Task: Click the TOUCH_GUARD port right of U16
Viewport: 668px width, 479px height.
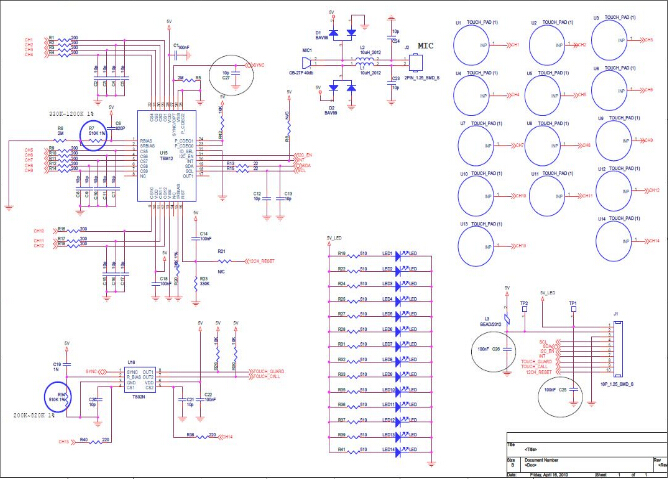Action: pyautogui.click(x=266, y=372)
